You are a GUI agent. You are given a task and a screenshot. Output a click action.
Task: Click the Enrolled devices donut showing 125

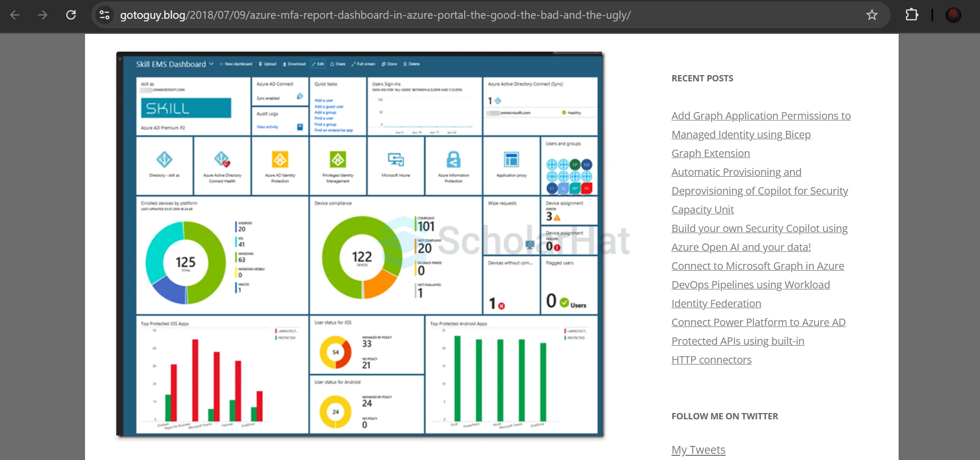click(x=185, y=262)
